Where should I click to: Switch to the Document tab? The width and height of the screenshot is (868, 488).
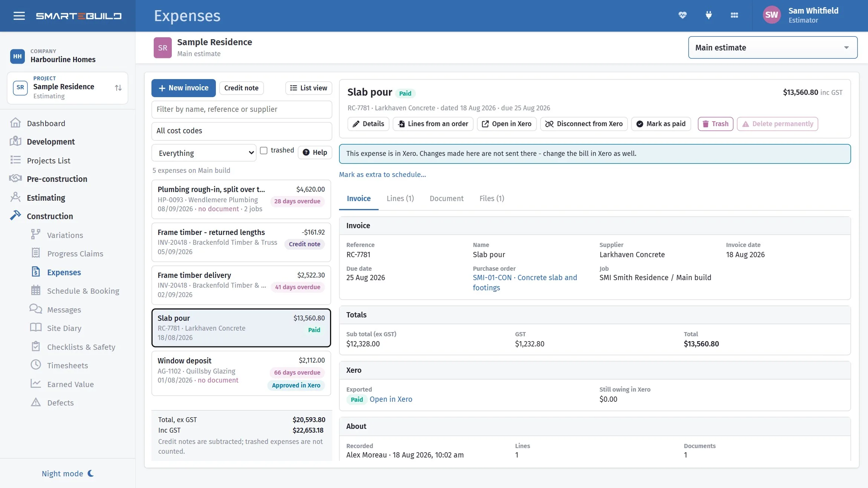click(x=446, y=198)
